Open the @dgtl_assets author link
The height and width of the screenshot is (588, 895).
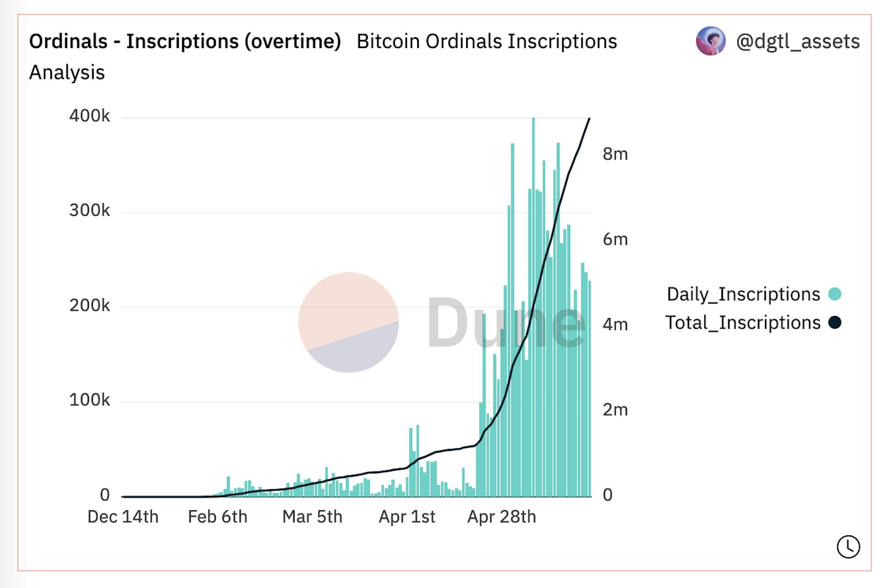click(798, 41)
